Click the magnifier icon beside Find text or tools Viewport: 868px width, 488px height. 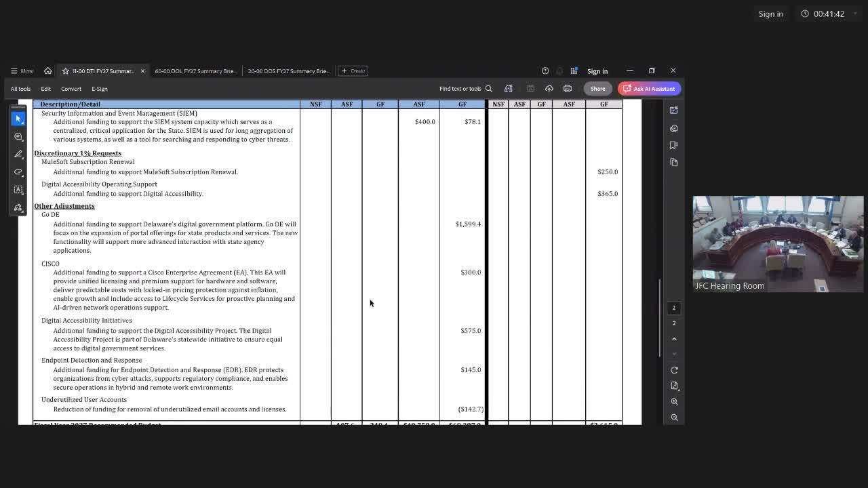pos(488,89)
